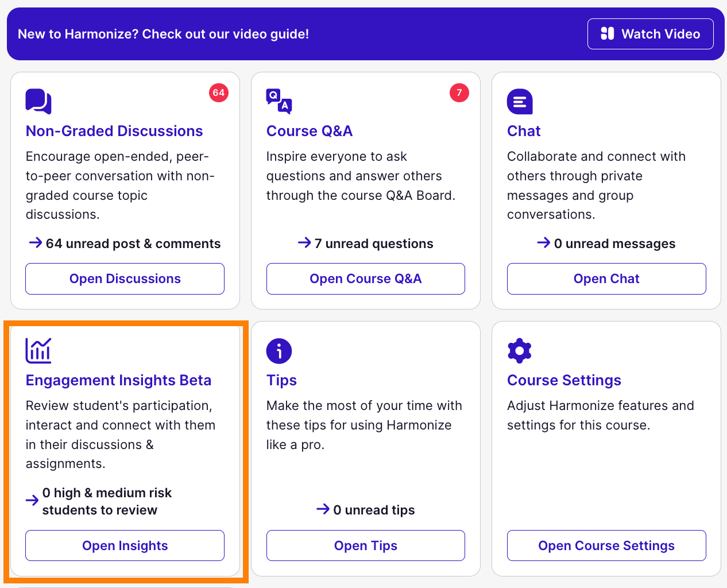Click the Chat message bubble icon
Screen dimensions: 727x588
point(520,102)
